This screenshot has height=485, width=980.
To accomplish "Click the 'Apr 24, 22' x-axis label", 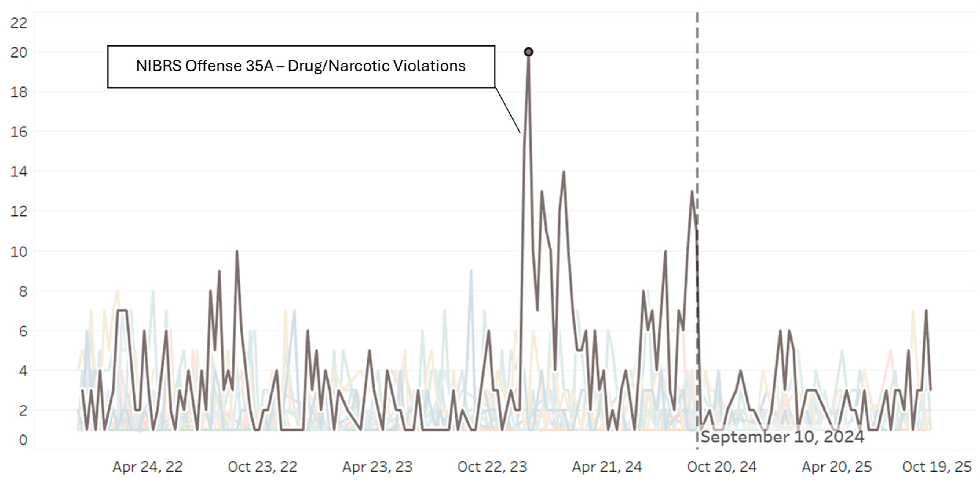I will pyautogui.click(x=148, y=467).
